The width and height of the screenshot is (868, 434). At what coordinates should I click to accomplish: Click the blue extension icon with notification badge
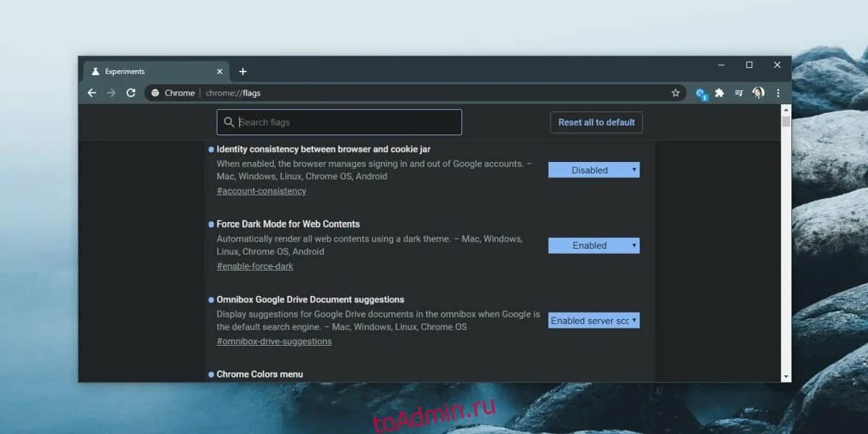[x=700, y=94]
